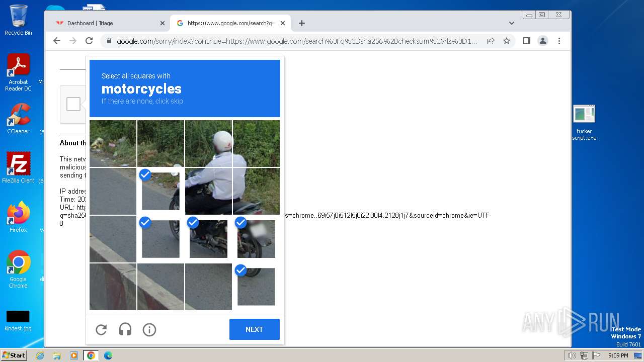Viewport: 644px width, 362px height.
Task: Click the Chrome forward arrow
Action: click(73, 41)
